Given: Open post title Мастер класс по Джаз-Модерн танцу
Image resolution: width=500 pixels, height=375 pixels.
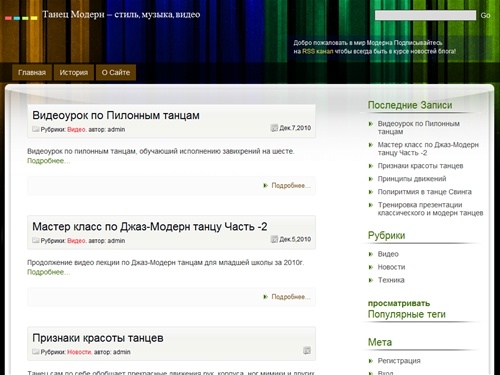Looking at the screenshot, I should pyautogui.click(x=150, y=227).
